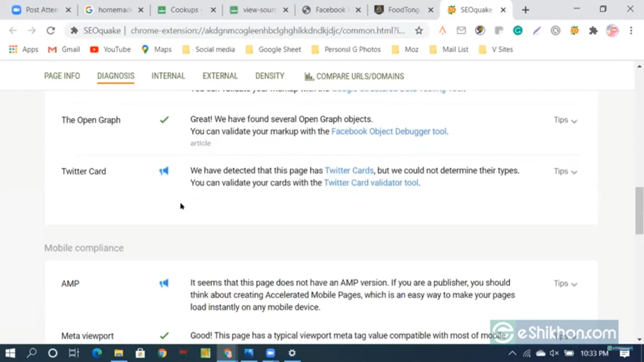Switch to the PAGE INFO tab
The image size is (644, 362).
tap(62, 76)
